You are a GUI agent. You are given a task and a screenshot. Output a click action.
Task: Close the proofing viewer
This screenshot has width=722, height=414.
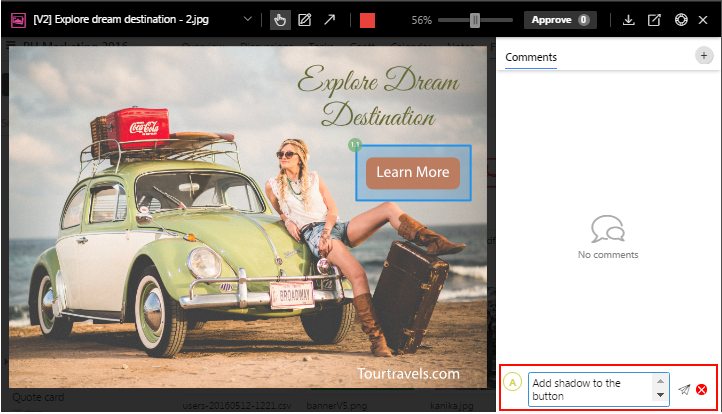(x=703, y=20)
